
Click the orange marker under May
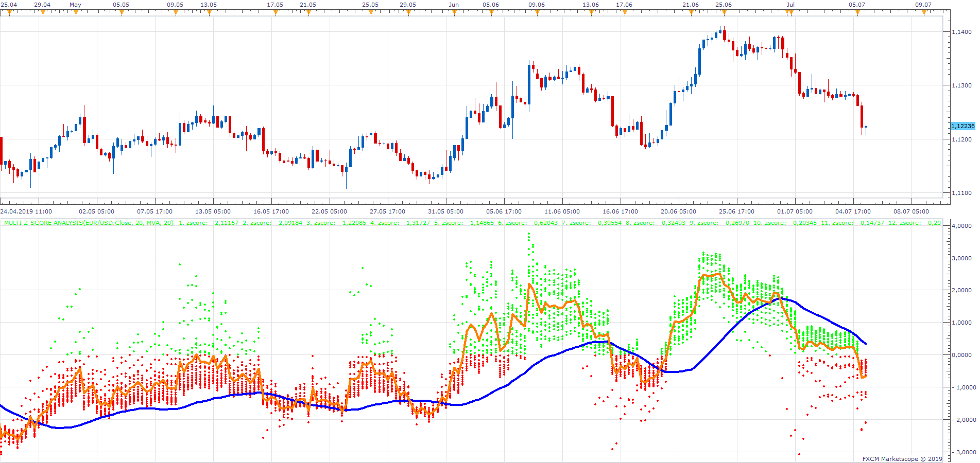tap(76, 13)
